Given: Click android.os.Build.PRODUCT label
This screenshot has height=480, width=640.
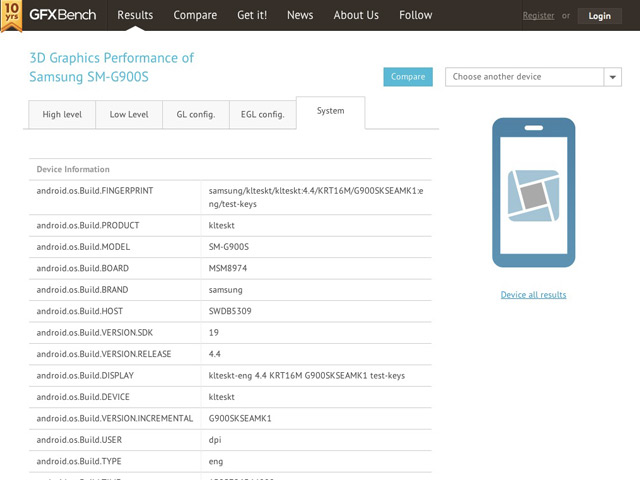Looking at the screenshot, I should click(x=88, y=225).
